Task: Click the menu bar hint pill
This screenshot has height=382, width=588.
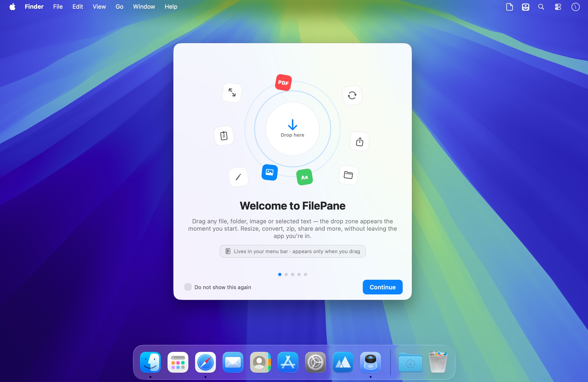Action: [293, 251]
